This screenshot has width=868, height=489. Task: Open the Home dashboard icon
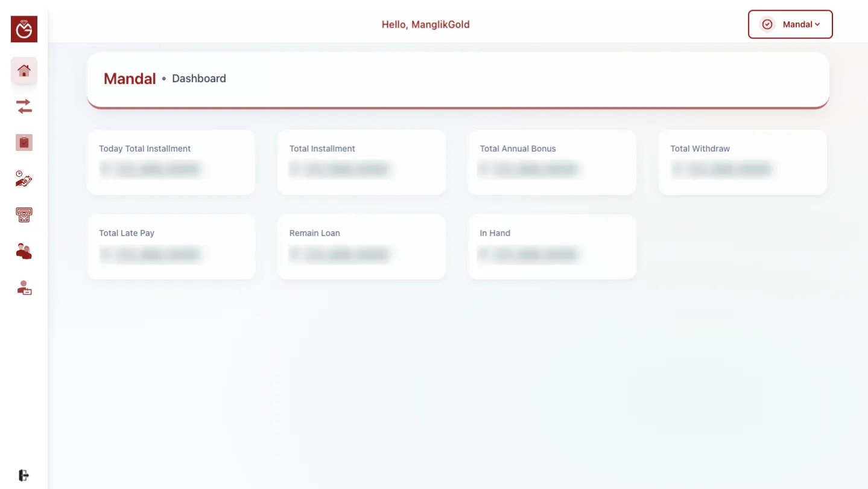[x=24, y=71]
